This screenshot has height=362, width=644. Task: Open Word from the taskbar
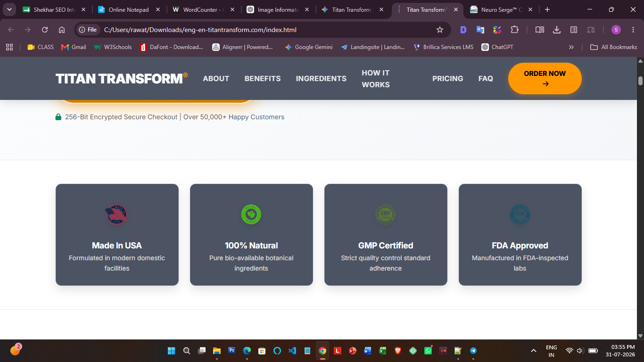coord(368,351)
